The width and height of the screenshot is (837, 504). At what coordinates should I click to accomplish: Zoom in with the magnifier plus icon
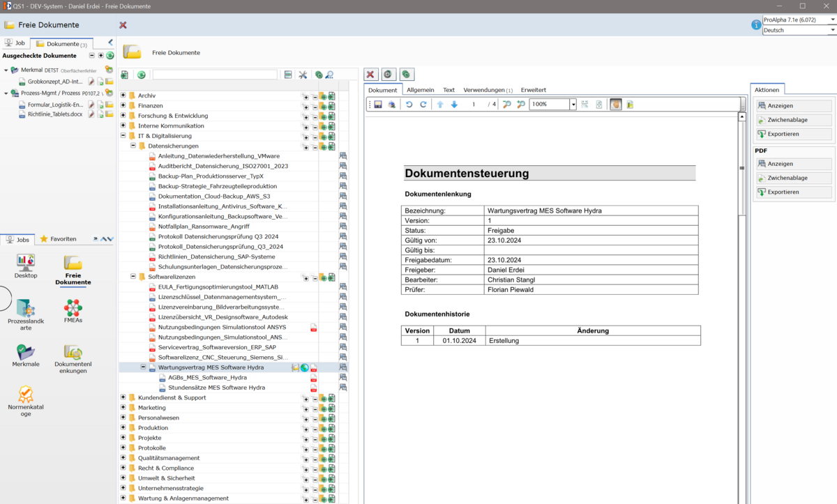[520, 105]
